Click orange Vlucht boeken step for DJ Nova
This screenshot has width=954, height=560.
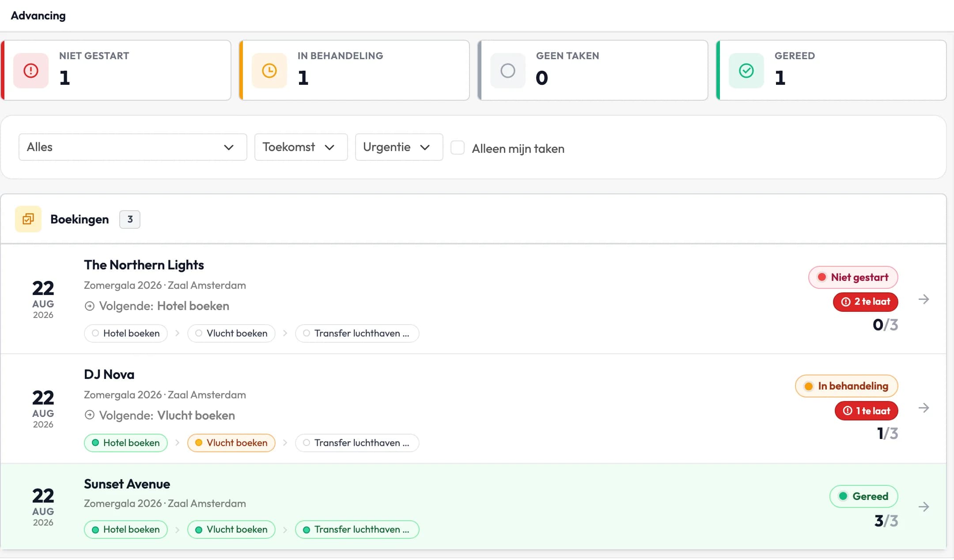click(x=231, y=443)
